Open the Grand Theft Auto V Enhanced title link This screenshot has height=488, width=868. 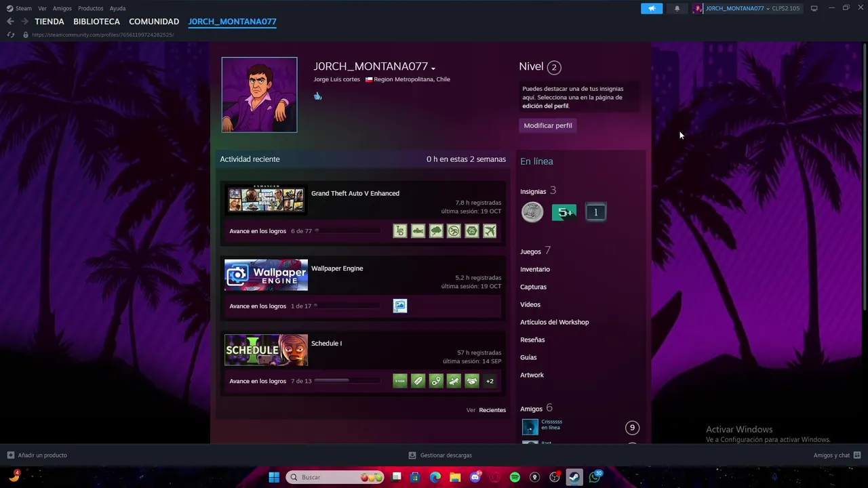point(355,193)
